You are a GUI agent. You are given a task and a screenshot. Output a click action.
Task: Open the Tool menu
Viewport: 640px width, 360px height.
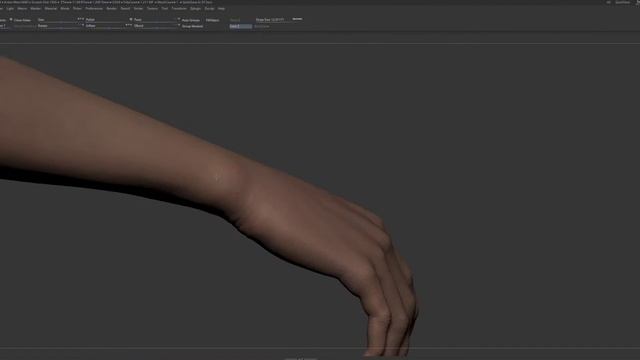(164, 9)
